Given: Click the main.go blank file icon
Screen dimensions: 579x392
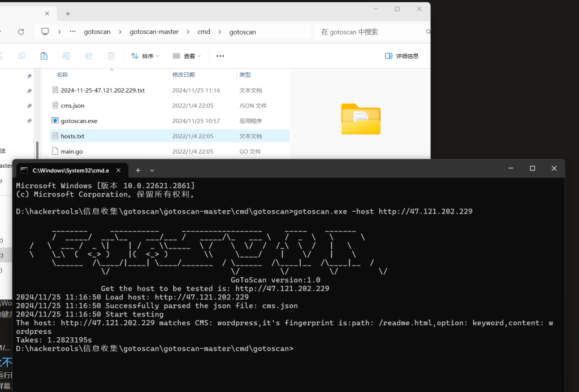Looking at the screenshot, I should [x=55, y=151].
